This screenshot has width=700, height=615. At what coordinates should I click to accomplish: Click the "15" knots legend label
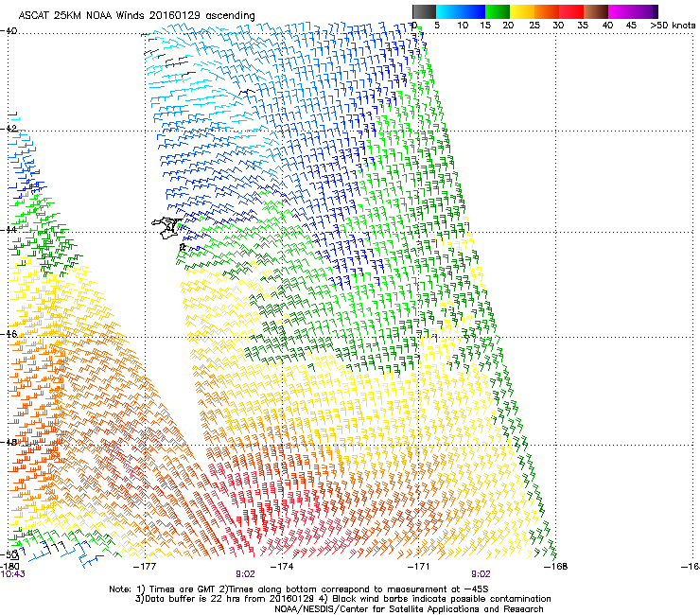[x=485, y=26]
